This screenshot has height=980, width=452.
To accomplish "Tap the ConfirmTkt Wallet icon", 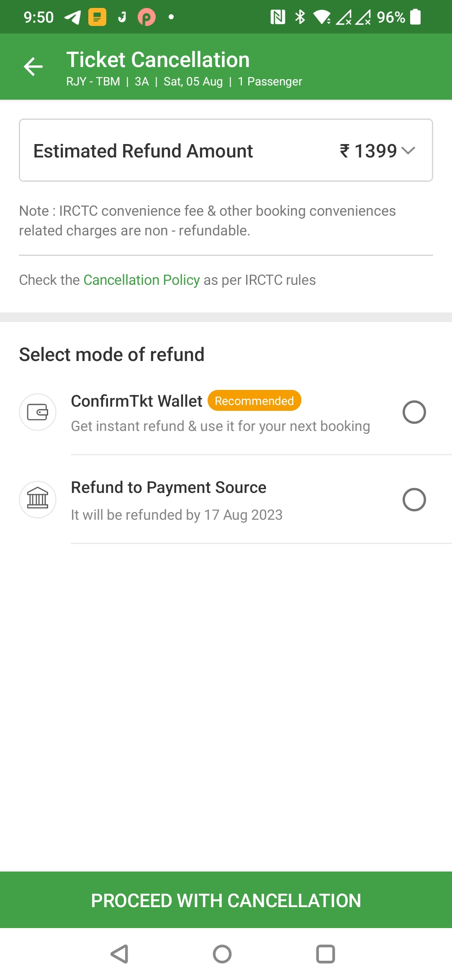I will (38, 412).
